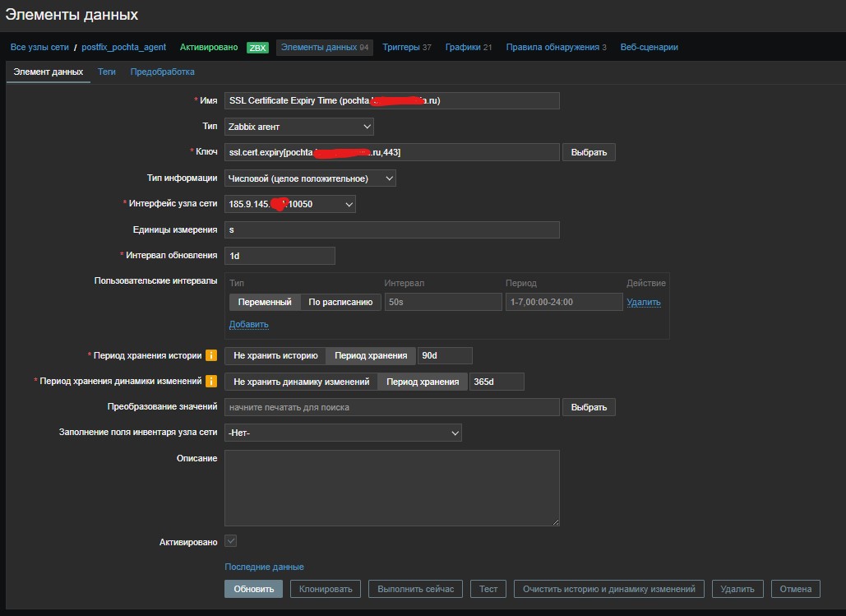Viewport: 846px width, 616px height.
Task: Click Добавить link under custom intervals
Action: pos(248,324)
